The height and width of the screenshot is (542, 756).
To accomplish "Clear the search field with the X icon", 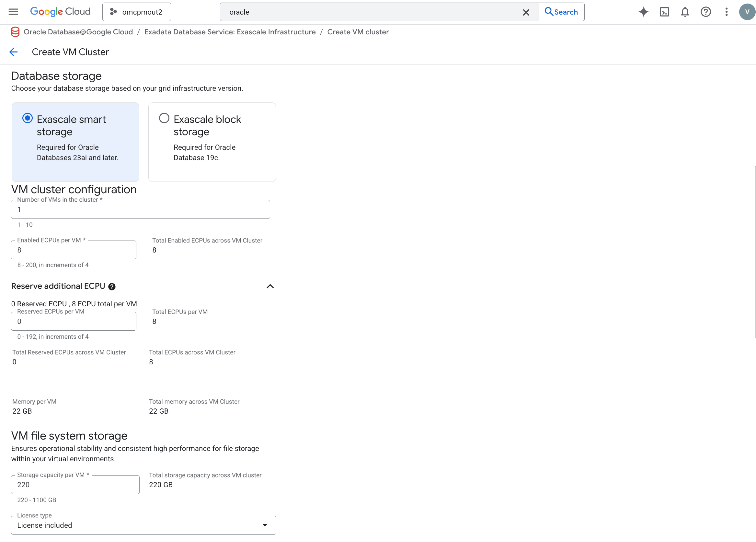I will coord(526,12).
